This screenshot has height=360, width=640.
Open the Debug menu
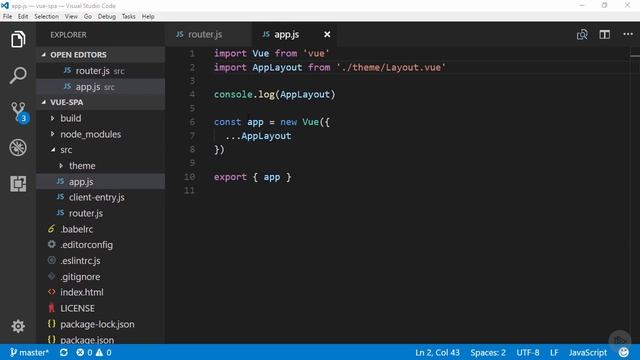[107, 16]
